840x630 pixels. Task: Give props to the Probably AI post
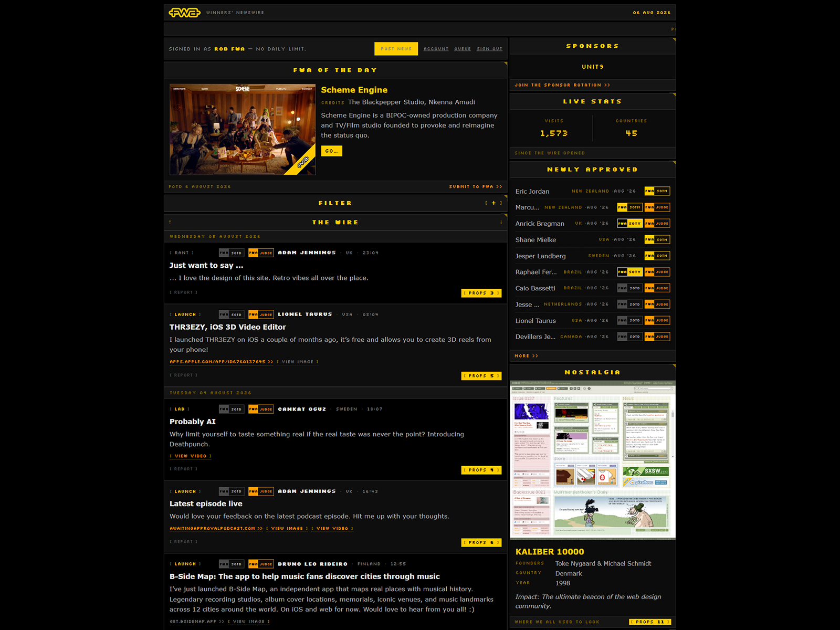tap(481, 470)
